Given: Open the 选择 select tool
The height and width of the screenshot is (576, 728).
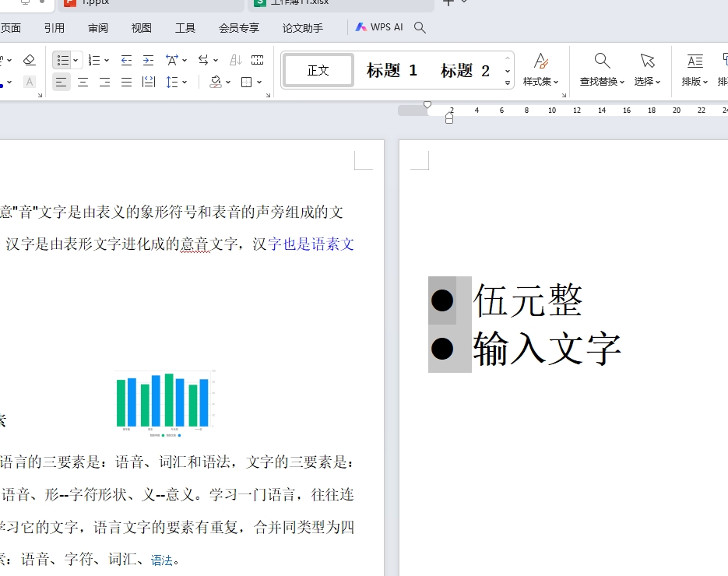Looking at the screenshot, I should (647, 69).
